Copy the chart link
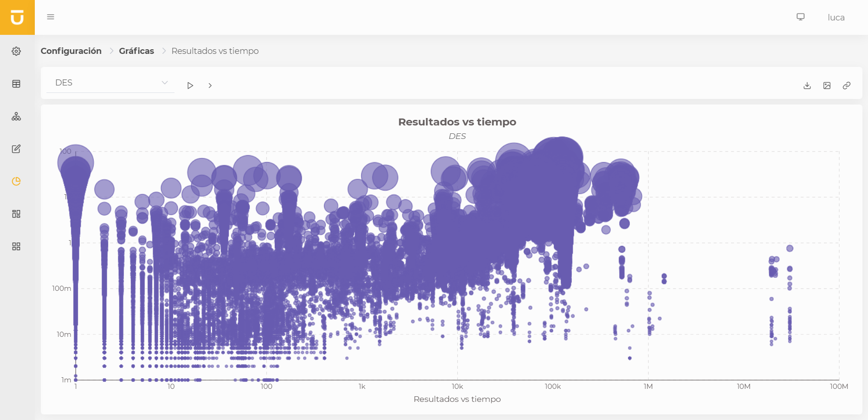868x420 pixels. (847, 85)
